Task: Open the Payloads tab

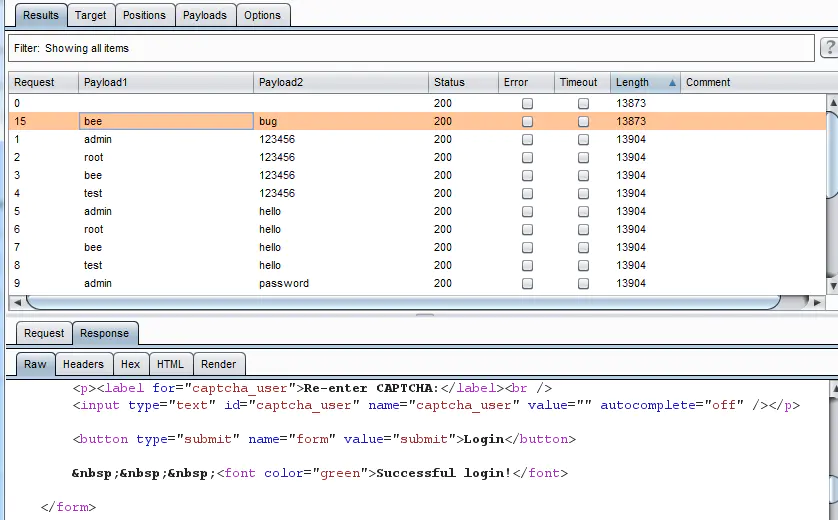Action: (x=205, y=15)
